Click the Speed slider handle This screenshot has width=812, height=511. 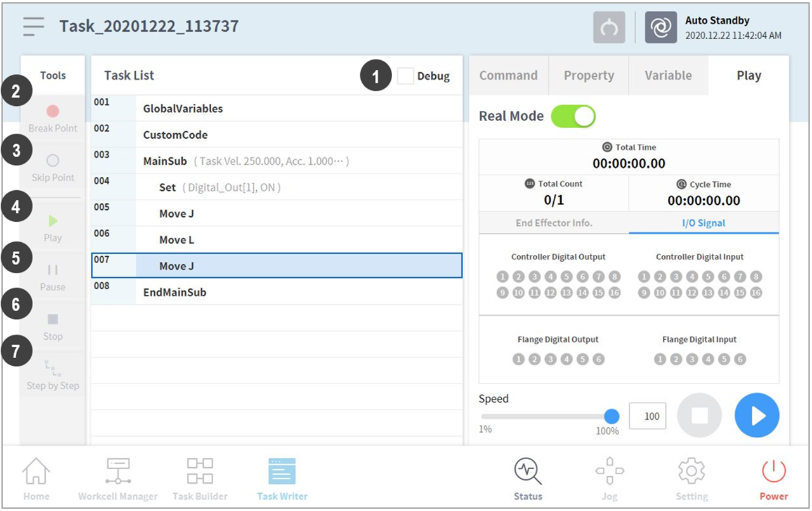[x=612, y=417]
